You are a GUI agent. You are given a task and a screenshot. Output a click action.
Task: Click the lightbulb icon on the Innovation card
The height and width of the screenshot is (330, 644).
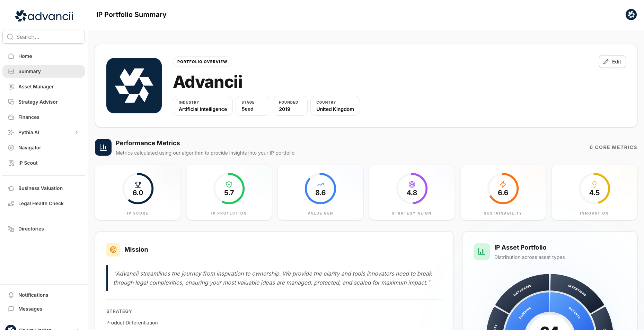[x=594, y=184]
